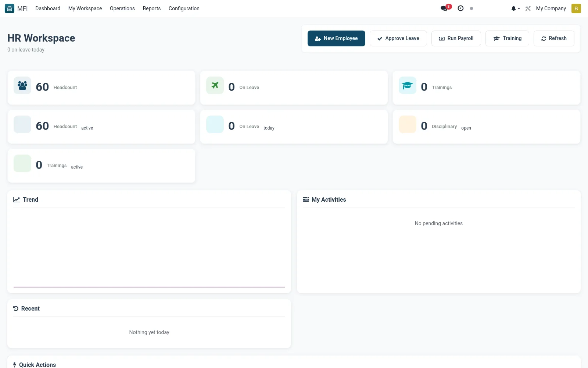Image resolution: width=588 pixels, height=368 pixels.
Task: Click the Headcount people icon
Action: [22, 85]
